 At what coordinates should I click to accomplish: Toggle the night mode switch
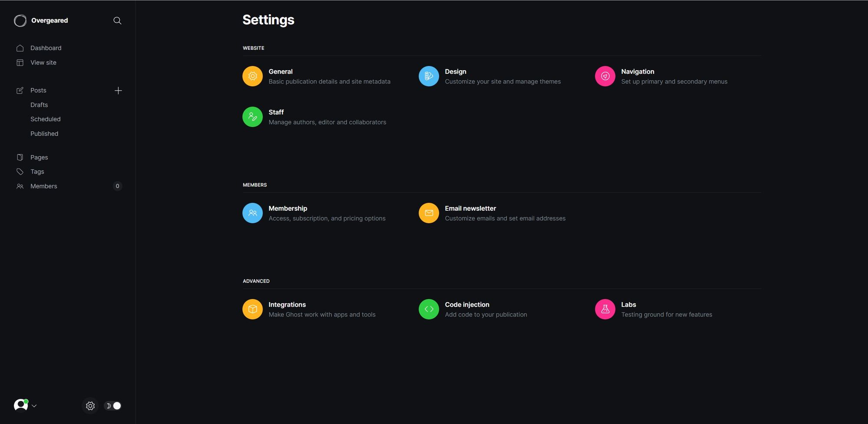click(x=113, y=406)
